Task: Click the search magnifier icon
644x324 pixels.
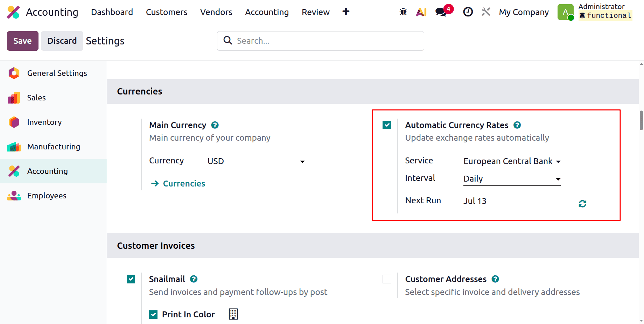Action: 228,41
